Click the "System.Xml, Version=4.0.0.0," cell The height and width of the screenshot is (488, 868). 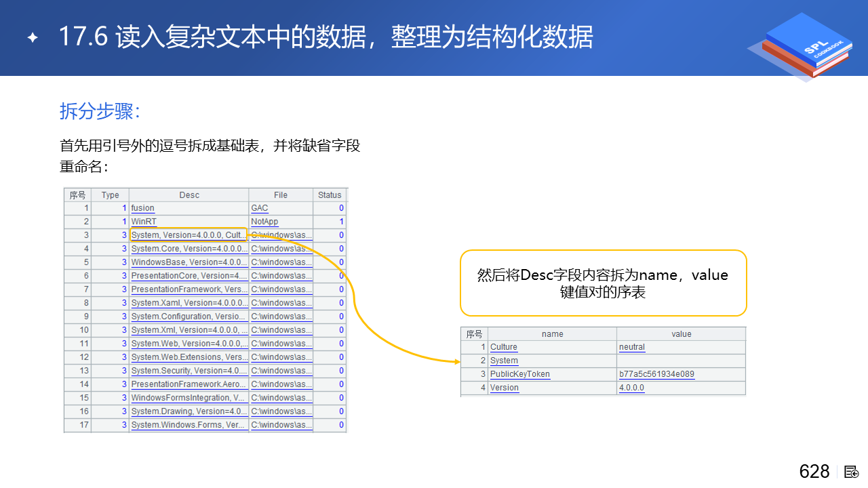(189, 330)
